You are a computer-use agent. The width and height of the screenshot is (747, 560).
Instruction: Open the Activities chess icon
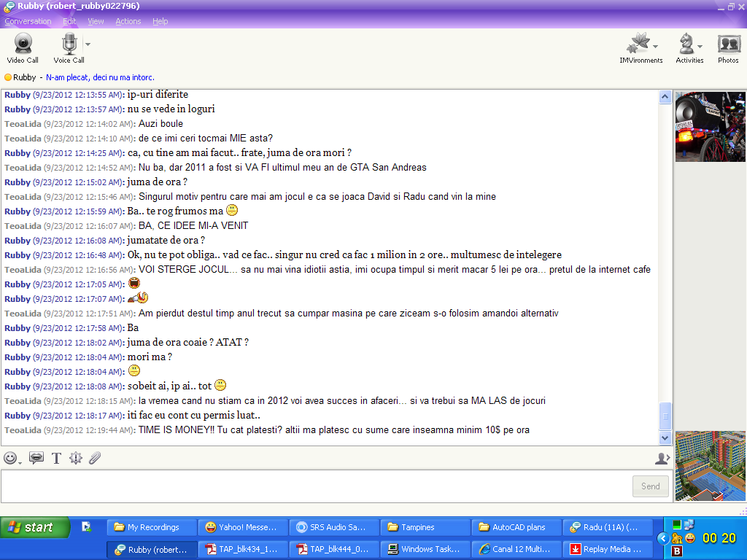[686, 44]
